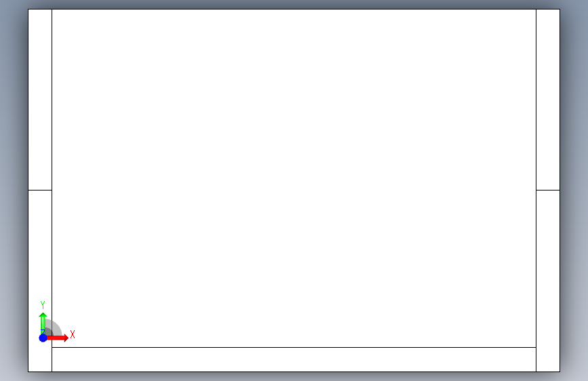Click the red X axis arrow
588x381 pixels.
[58, 338]
